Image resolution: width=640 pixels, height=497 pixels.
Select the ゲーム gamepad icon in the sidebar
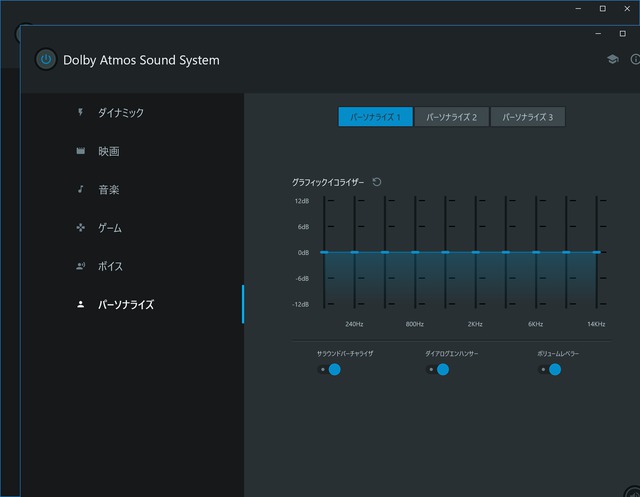(x=81, y=228)
